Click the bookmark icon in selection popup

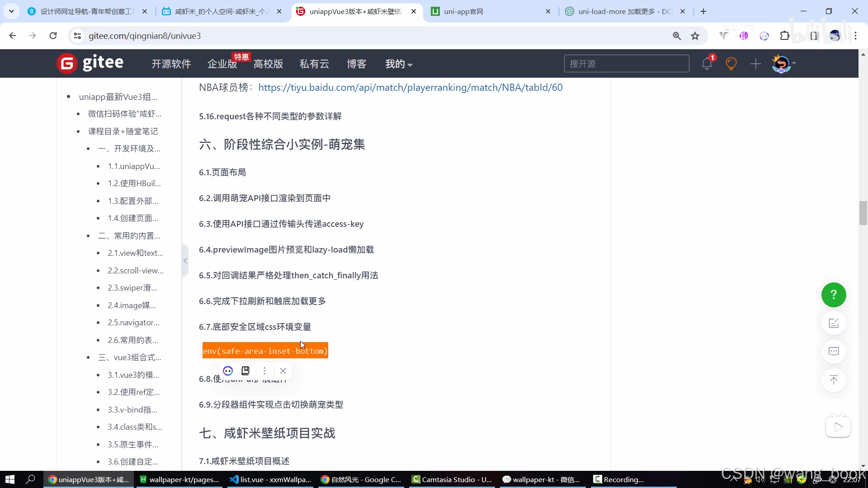pyautogui.click(x=245, y=371)
